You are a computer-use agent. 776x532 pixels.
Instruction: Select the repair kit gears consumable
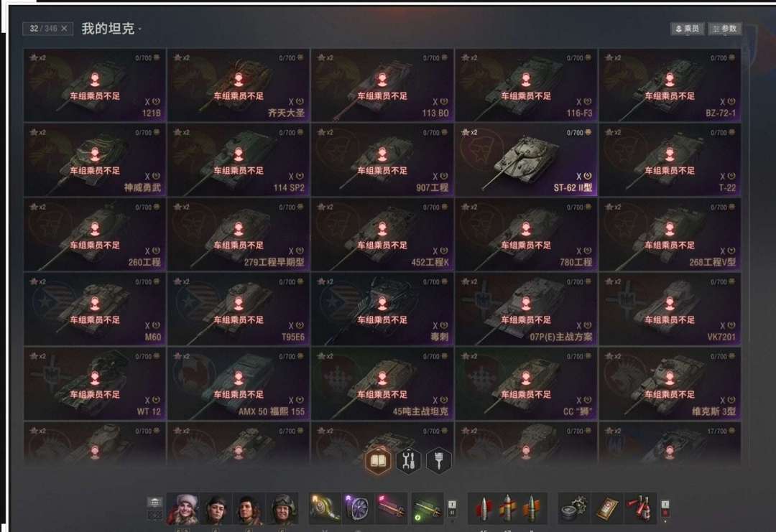[574, 508]
